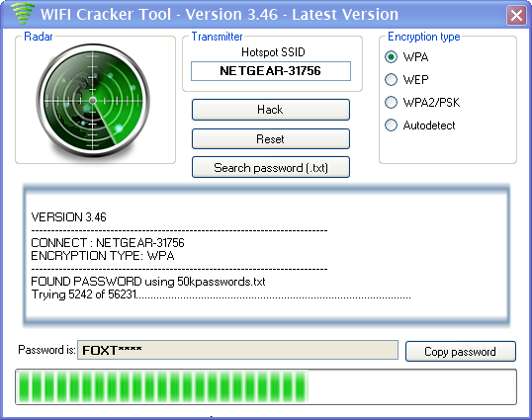The height and width of the screenshot is (420, 532).
Task: Click the Reset button
Action: point(270,139)
